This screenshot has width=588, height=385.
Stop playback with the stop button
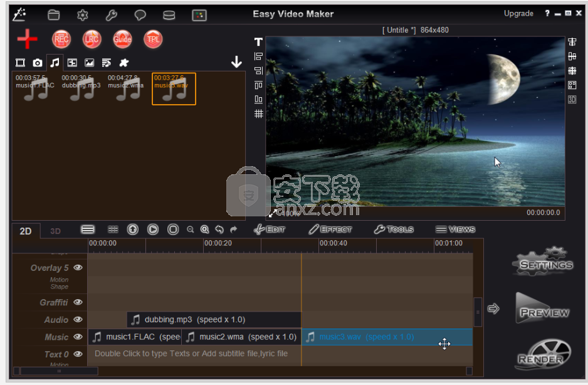[173, 229]
